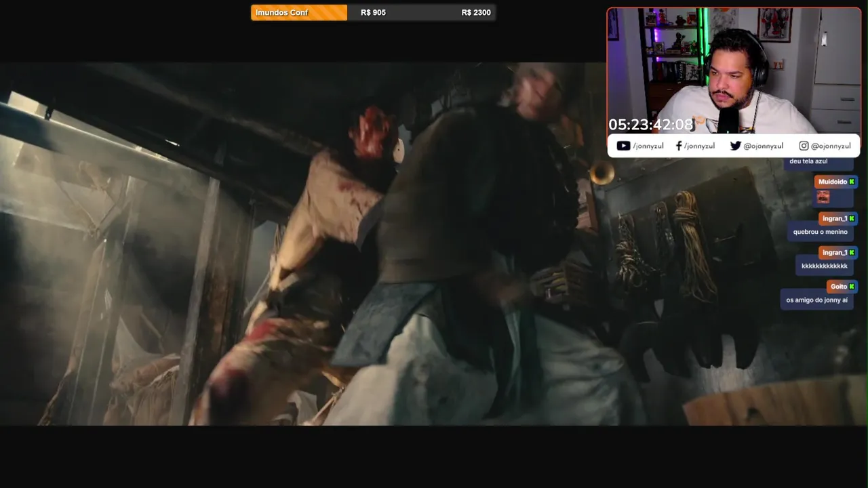
Task: Click the 'Muidoido' username in chat
Action: [x=833, y=182]
